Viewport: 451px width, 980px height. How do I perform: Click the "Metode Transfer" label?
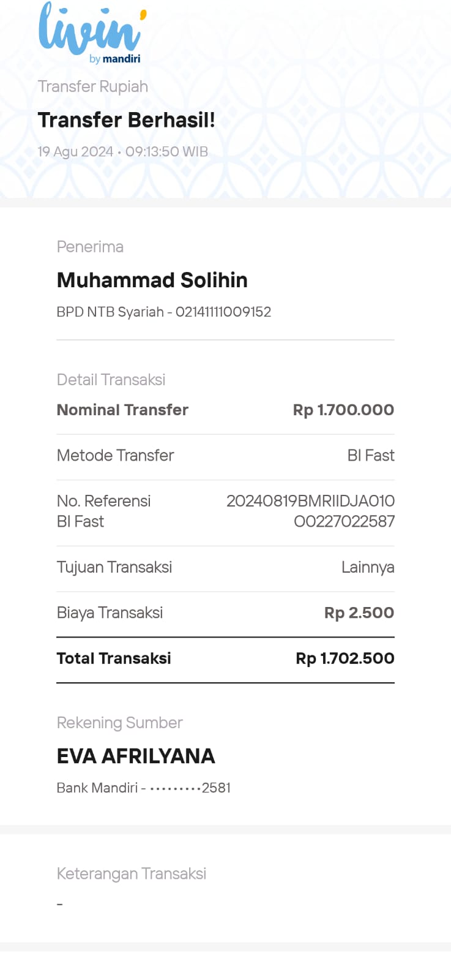click(115, 455)
